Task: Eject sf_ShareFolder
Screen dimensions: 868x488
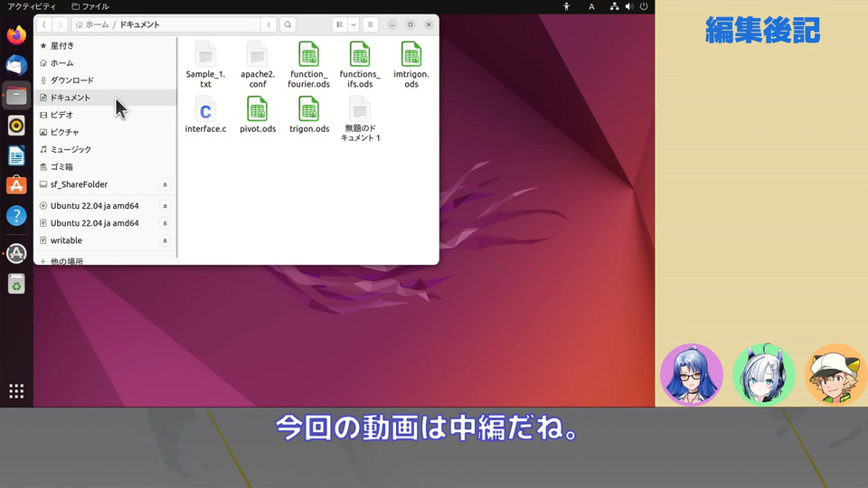Action: 165,184
